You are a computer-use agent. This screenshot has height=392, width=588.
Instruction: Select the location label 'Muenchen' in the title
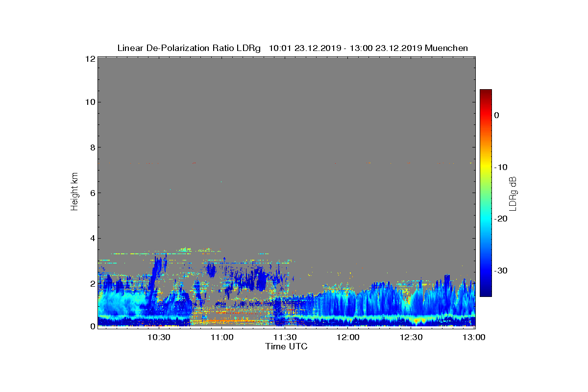coord(446,48)
